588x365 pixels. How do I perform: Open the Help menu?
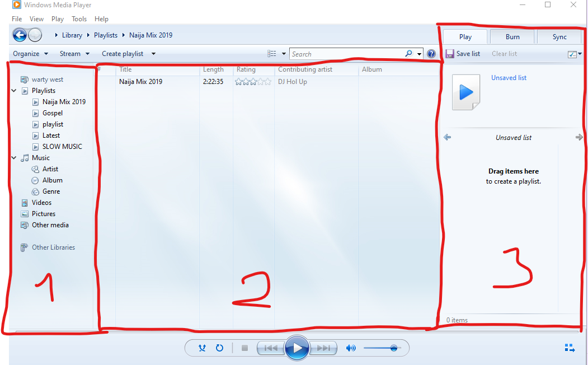(x=101, y=19)
